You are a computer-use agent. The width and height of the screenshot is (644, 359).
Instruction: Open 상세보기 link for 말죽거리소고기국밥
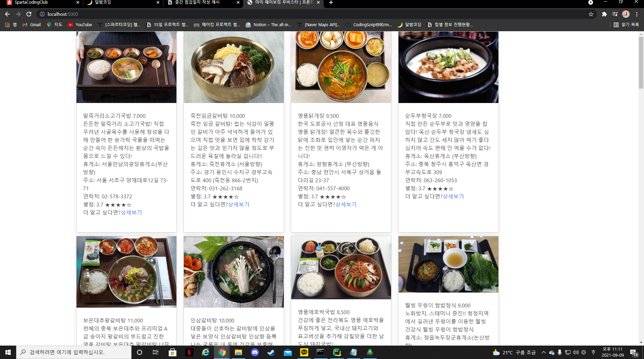click(x=131, y=212)
